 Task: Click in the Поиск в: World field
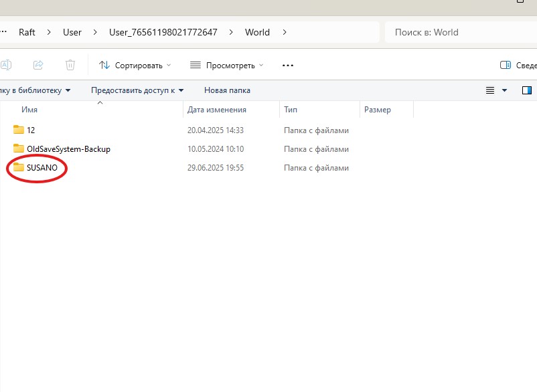click(x=461, y=32)
